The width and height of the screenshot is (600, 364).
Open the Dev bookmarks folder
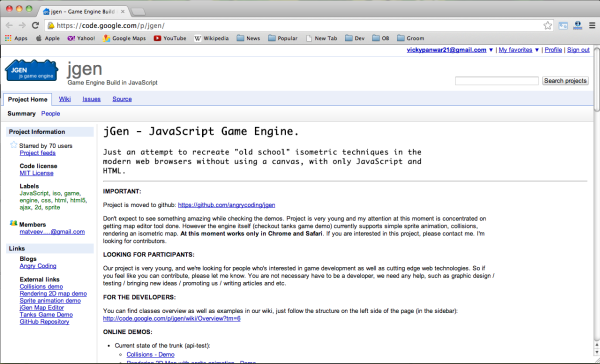pyautogui.click(x=355, y=38)
